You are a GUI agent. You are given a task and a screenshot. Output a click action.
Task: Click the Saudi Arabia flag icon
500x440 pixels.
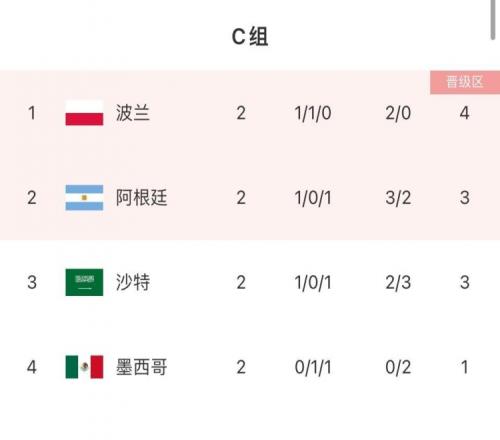84,282
